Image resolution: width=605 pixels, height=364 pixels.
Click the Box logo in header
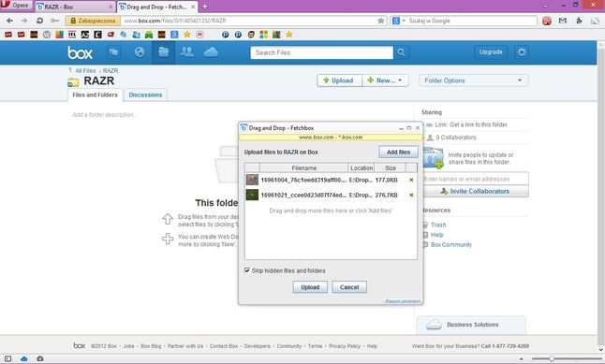coord(80,52)
